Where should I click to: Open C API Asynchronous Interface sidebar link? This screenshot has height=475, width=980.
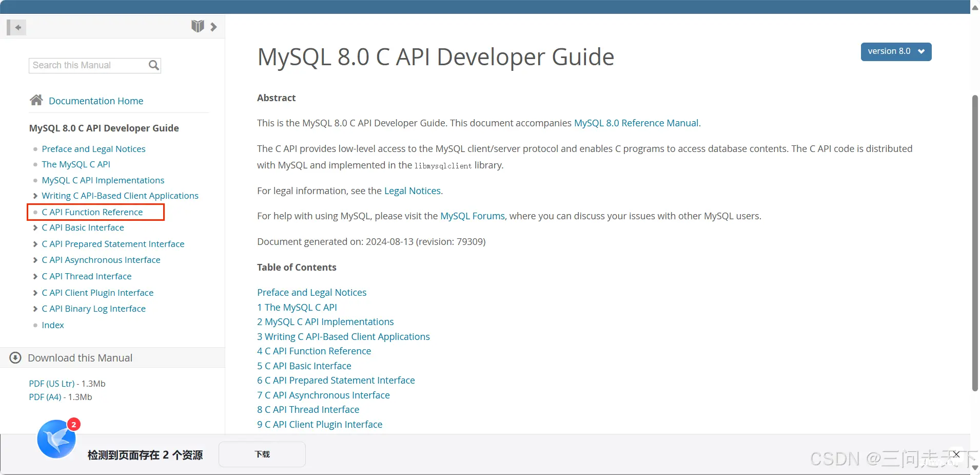[101, 260]
